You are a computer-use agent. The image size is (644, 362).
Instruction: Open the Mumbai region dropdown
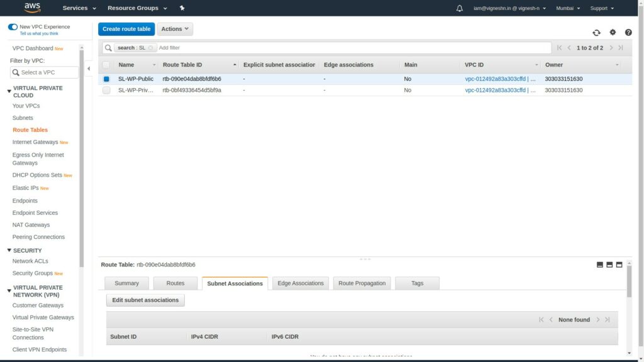click(568, 8)
